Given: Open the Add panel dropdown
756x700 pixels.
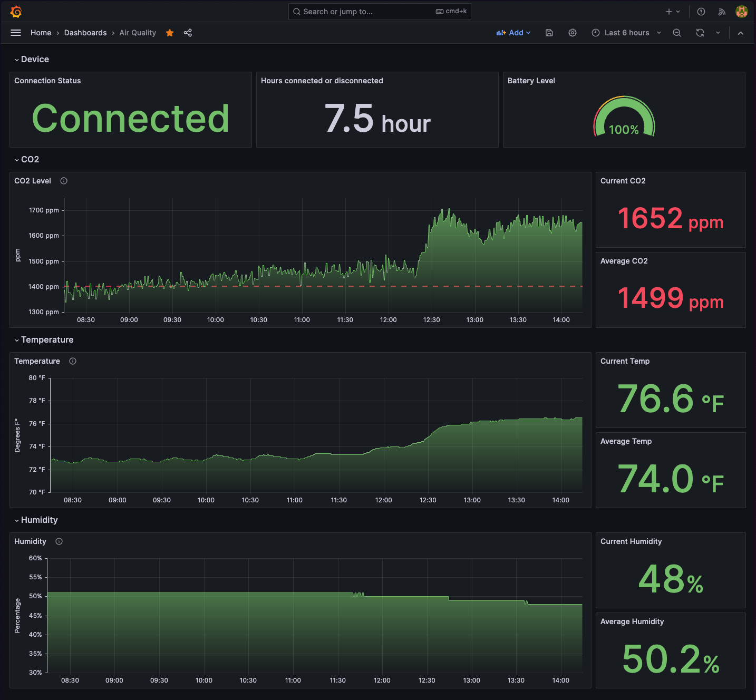Looking at the screenshot, I should [513, 33].
